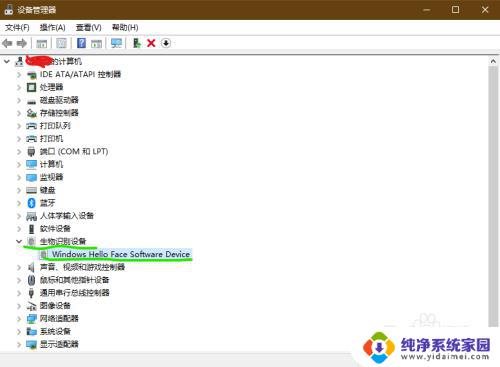The width and height of the screenshot is (500, 367).
Task: Click the red X uninstall device icon
Action: (151, 43)
